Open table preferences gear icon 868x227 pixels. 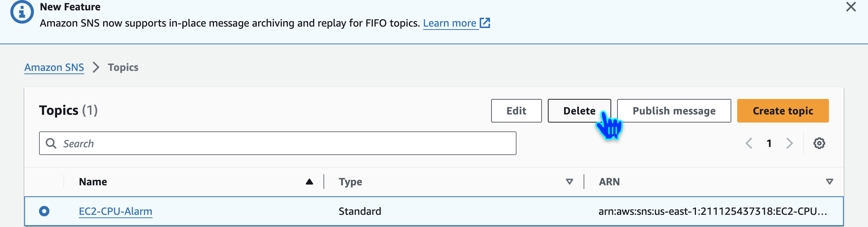(x=819, y=143)
